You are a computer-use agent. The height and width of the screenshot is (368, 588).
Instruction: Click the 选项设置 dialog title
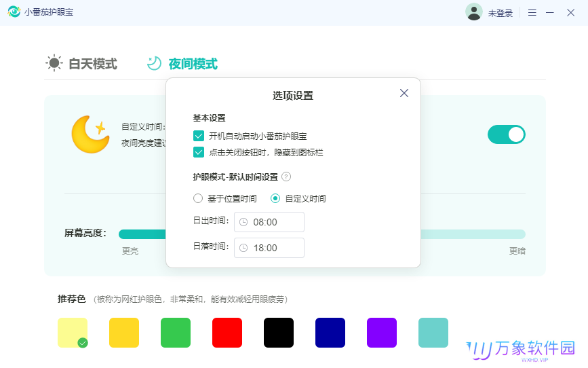point(293,95)
